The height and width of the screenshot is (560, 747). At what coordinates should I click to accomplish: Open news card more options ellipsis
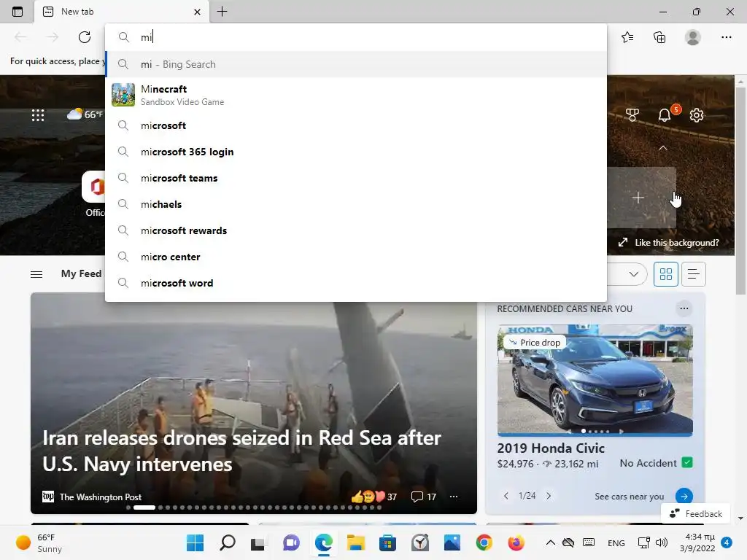coord(454,497)
